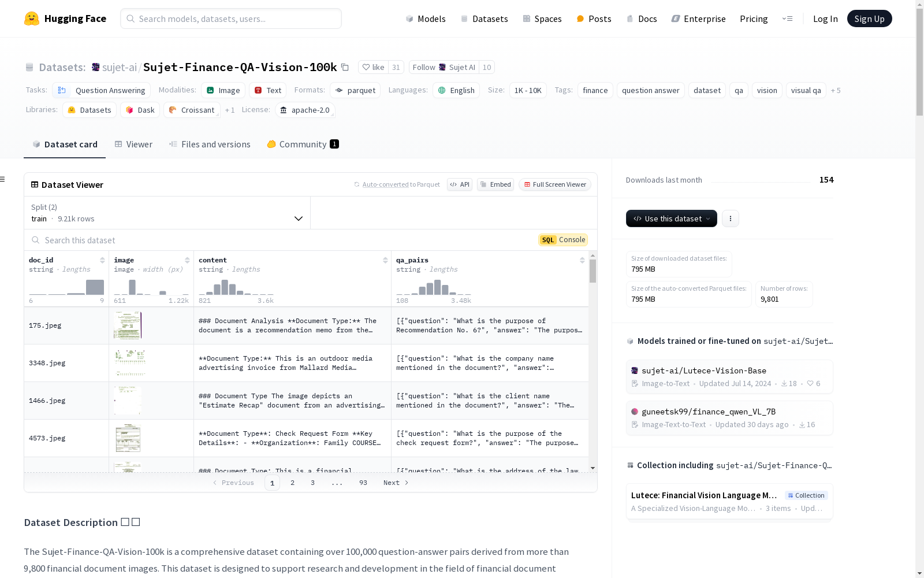The image size is (924, 578).
Task: Open the API button in Dataset Viewer
Action: point(460,184)
